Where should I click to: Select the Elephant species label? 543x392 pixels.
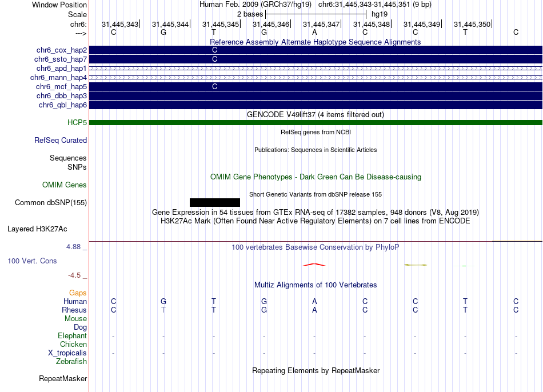pyautogui.click(x=73, y=336)
